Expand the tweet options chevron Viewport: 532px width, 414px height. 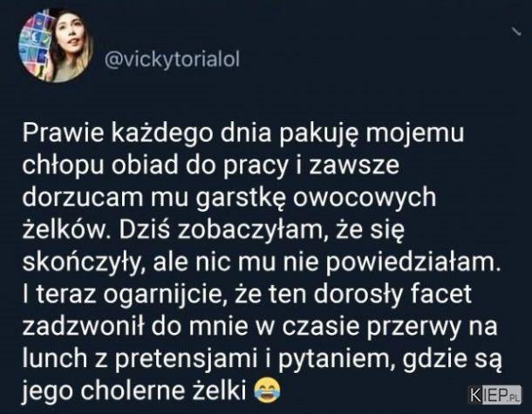pos(516,31)
